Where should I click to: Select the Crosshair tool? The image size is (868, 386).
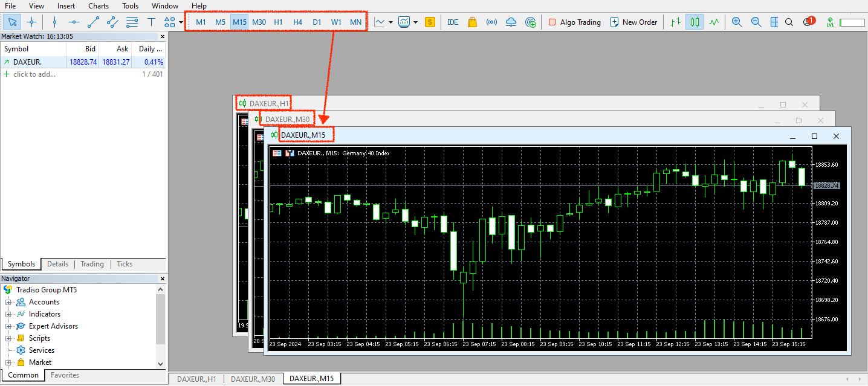pos(32,22)
